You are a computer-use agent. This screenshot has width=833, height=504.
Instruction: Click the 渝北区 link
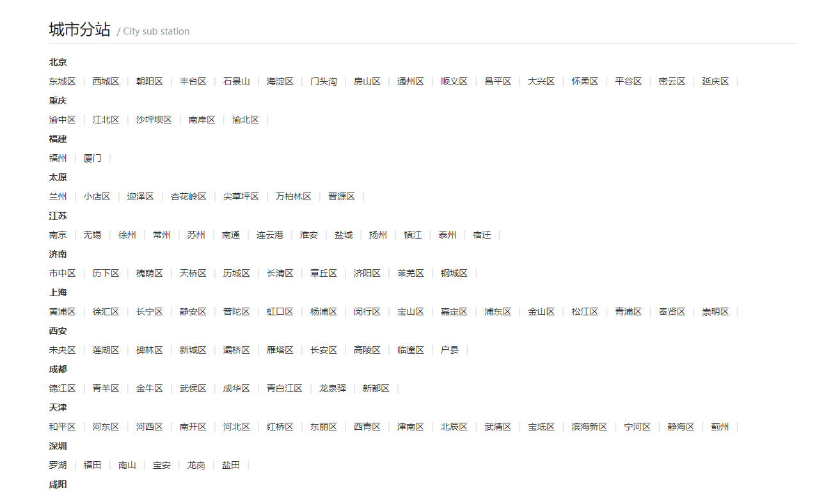tap(245, 120)
